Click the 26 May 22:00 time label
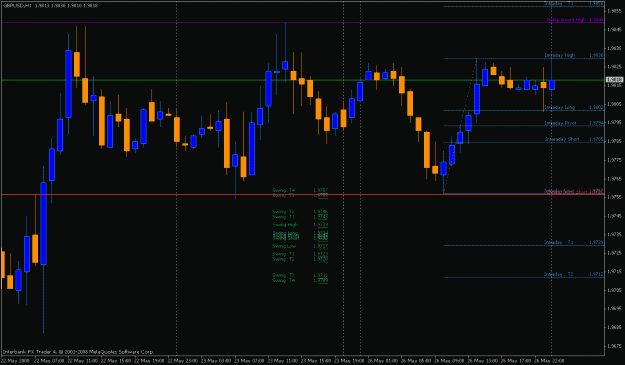This screenshot has height=365, width=625. [x=549, y=361]
